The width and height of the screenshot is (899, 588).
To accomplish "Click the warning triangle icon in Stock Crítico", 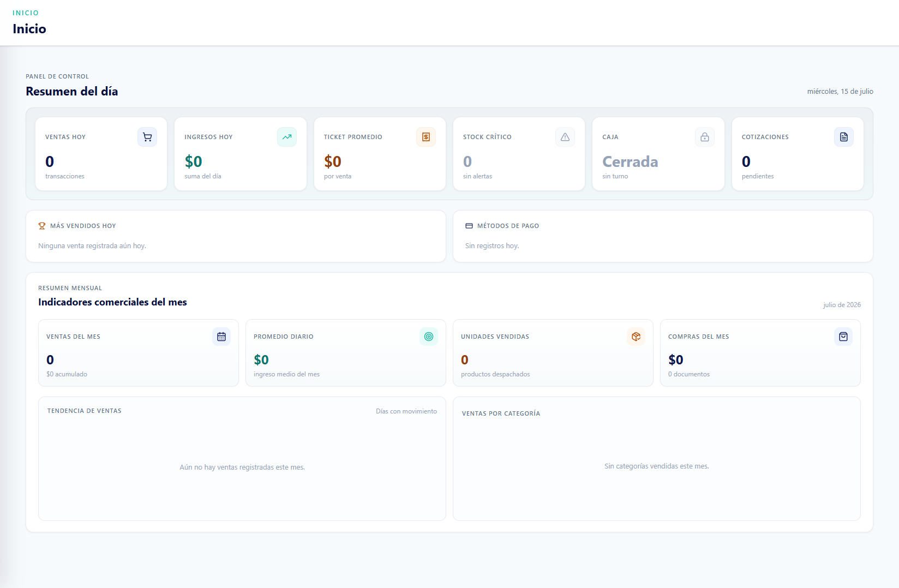I will pos(565,137).
